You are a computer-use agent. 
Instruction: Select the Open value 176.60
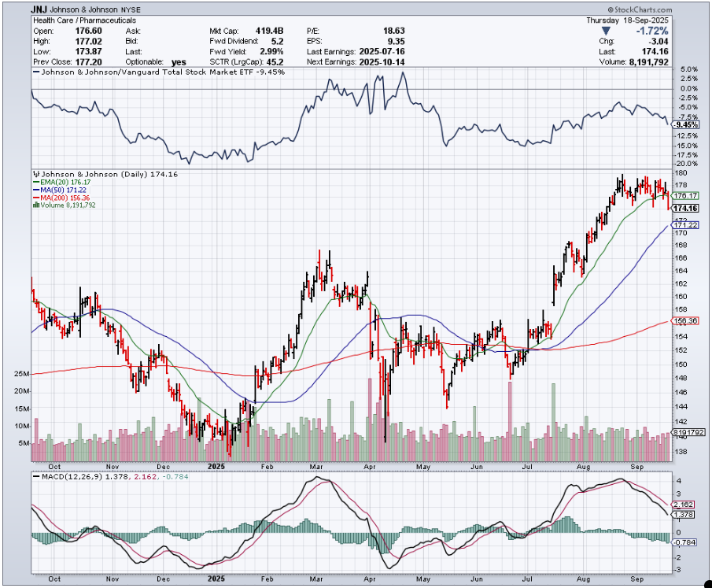click(88, 31)
